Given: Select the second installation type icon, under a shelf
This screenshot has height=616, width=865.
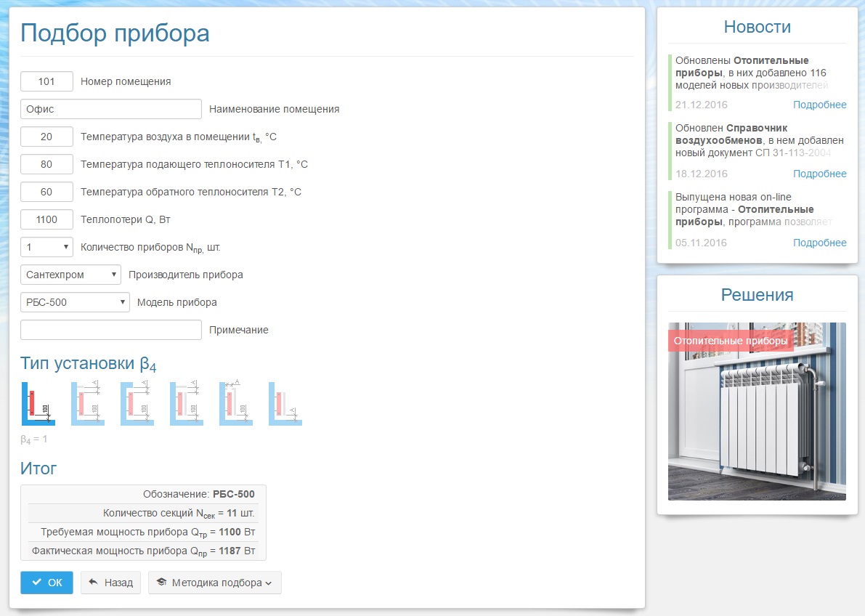Looking at the screenshot, I should coord(87,403).
